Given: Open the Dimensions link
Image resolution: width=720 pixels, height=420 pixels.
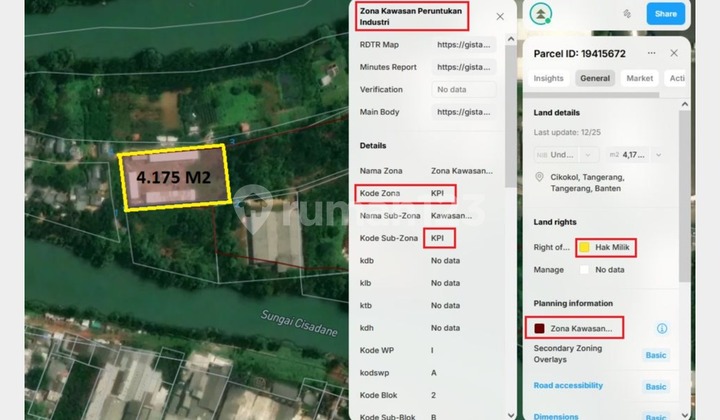Looking at the screenshot, I should 556,416.
